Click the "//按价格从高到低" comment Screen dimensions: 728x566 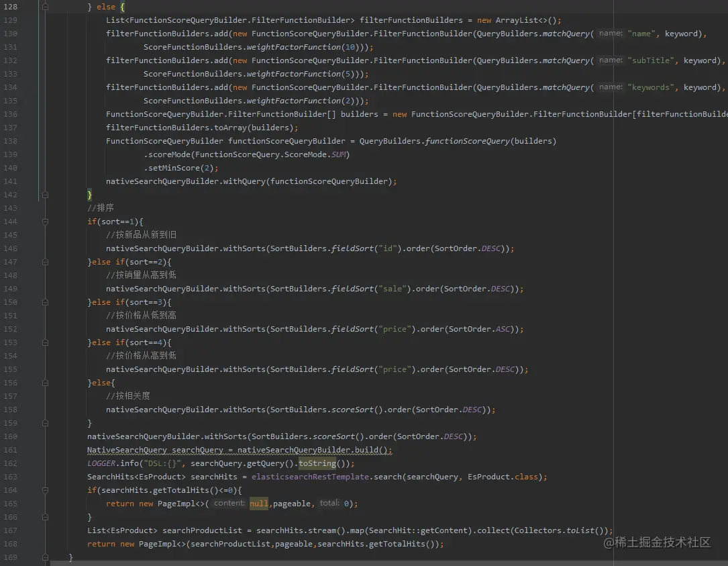[x=141, y=356]
